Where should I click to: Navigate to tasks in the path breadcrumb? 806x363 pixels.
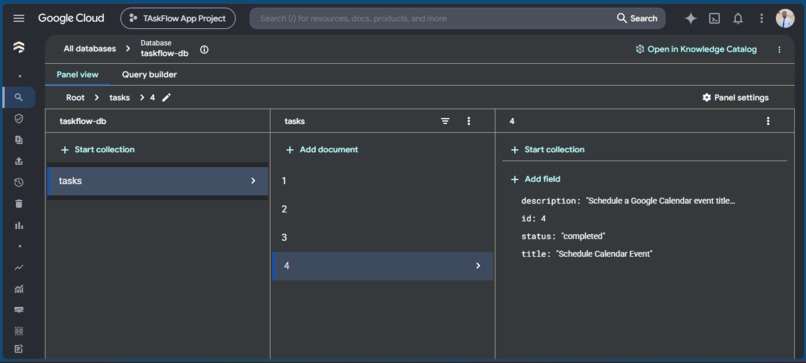[x=119, y=97]
